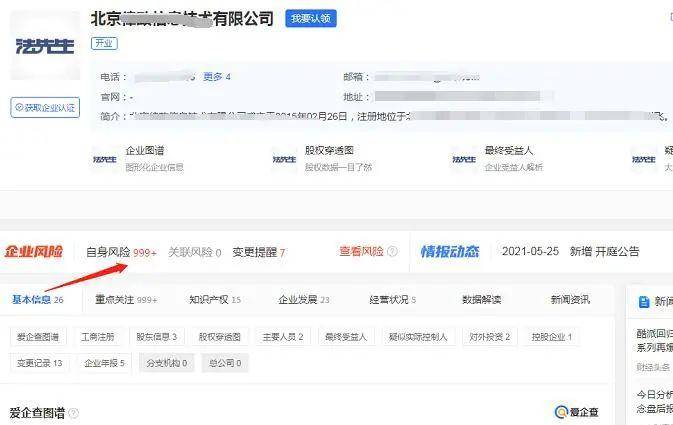This screenshot has width=673, height=425.
Task: Click the help icon beside 查看风险
Action: click(392, 252)
